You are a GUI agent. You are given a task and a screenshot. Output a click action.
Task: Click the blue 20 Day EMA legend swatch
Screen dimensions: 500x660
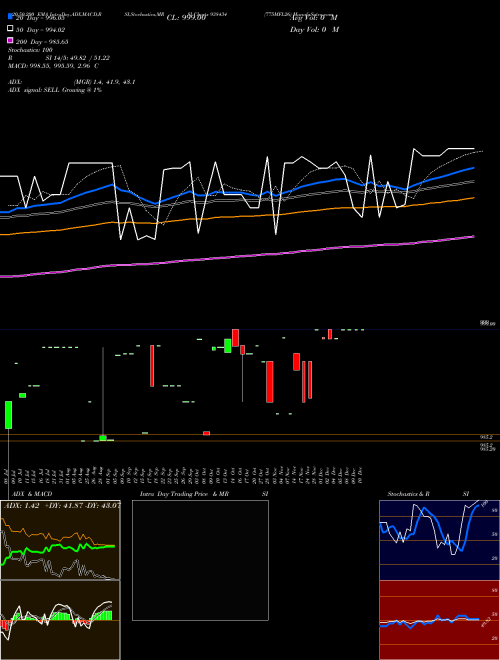pos(10,17)
